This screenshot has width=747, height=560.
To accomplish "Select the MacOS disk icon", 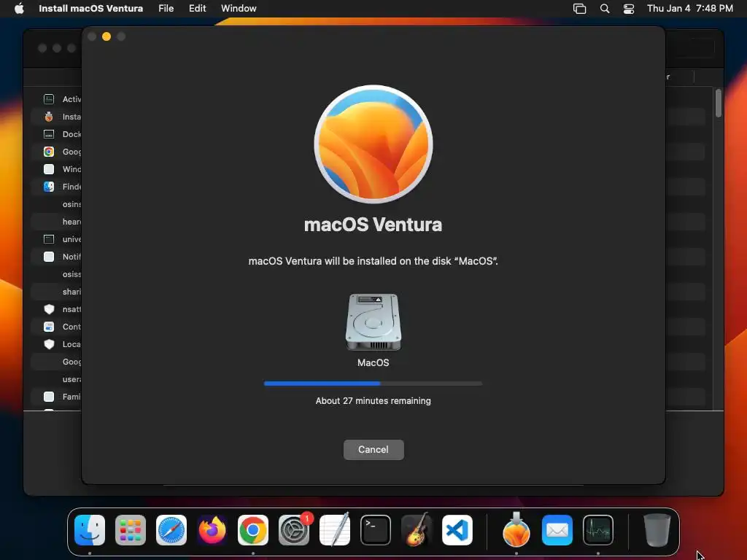I will 373,322.
